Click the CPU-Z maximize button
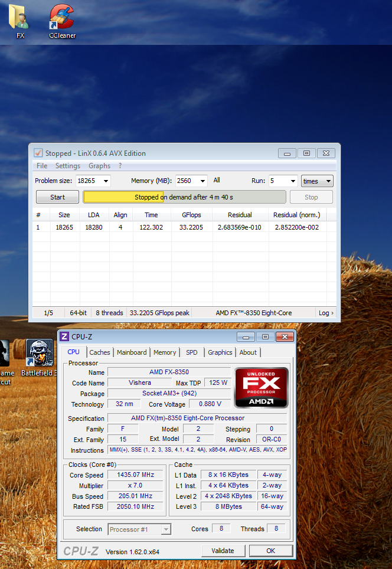 tap(265, 337)
